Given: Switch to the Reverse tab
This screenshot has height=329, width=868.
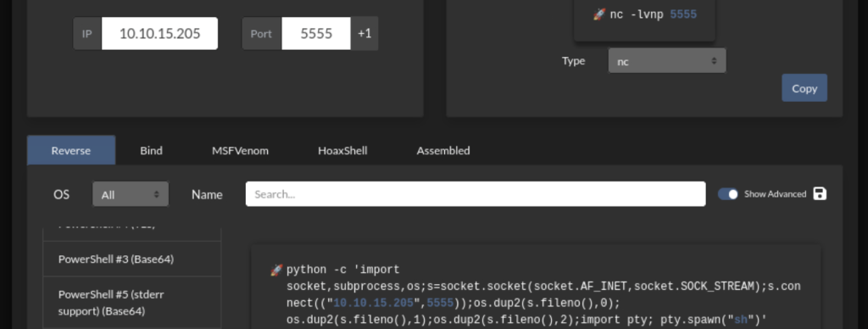Looking at the screenshot, I should [x=71, y=150].
